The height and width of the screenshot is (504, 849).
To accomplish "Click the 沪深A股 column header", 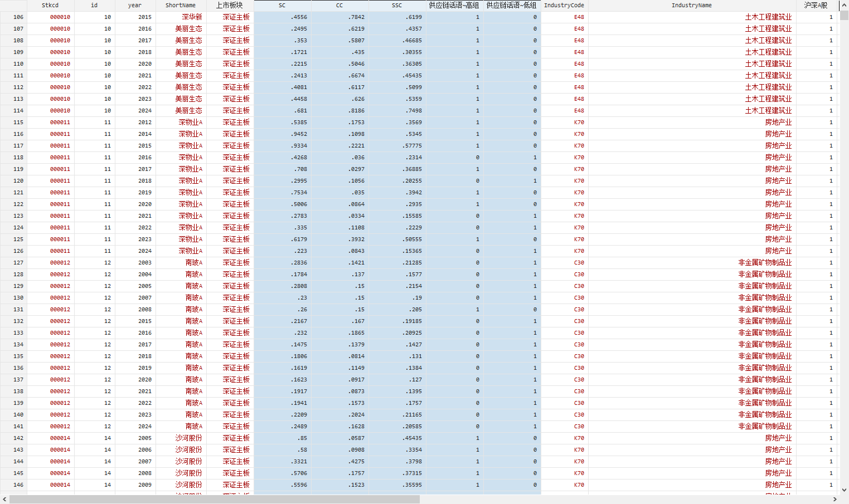I will coord(816,5).
